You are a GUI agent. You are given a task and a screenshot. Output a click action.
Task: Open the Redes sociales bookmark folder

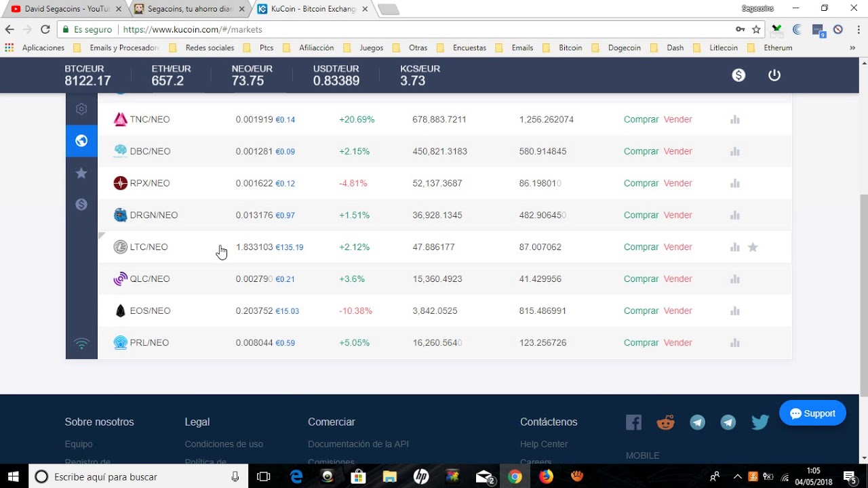201,48
